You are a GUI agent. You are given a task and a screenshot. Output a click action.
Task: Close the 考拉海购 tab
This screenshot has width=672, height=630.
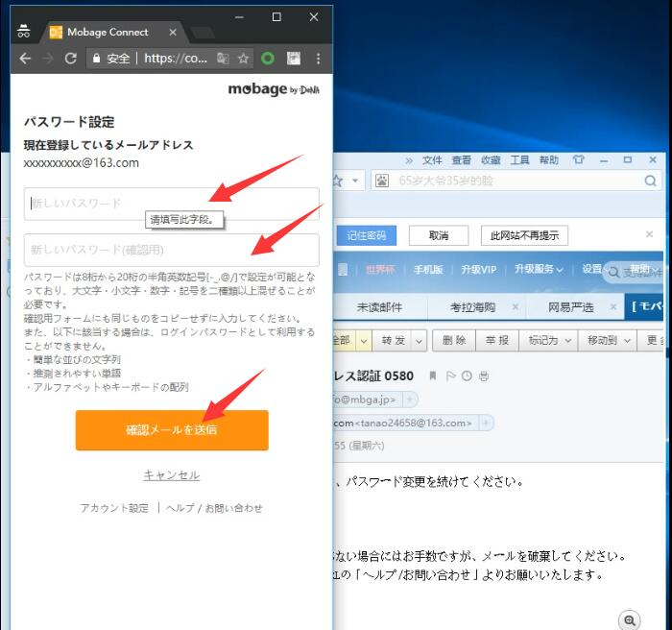click(x=516, y=306)
